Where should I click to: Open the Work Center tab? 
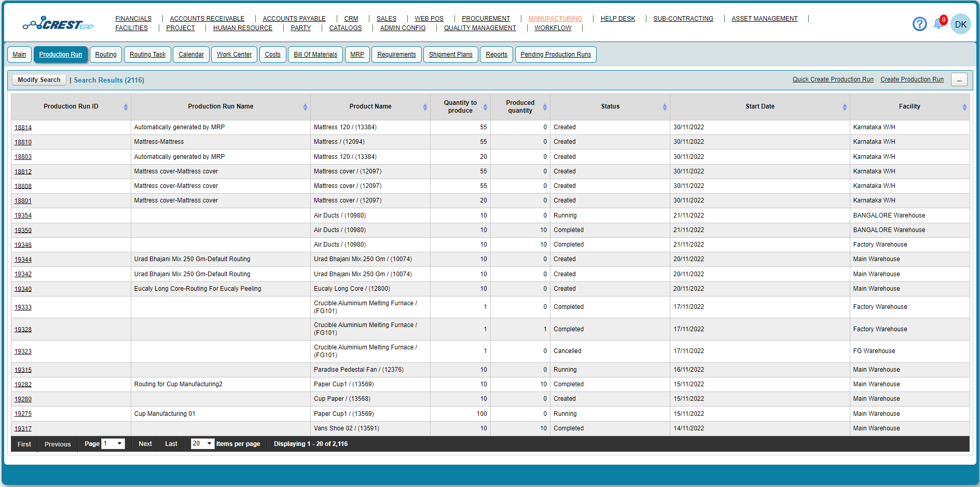pyautogui.click(x=233, y=54)
